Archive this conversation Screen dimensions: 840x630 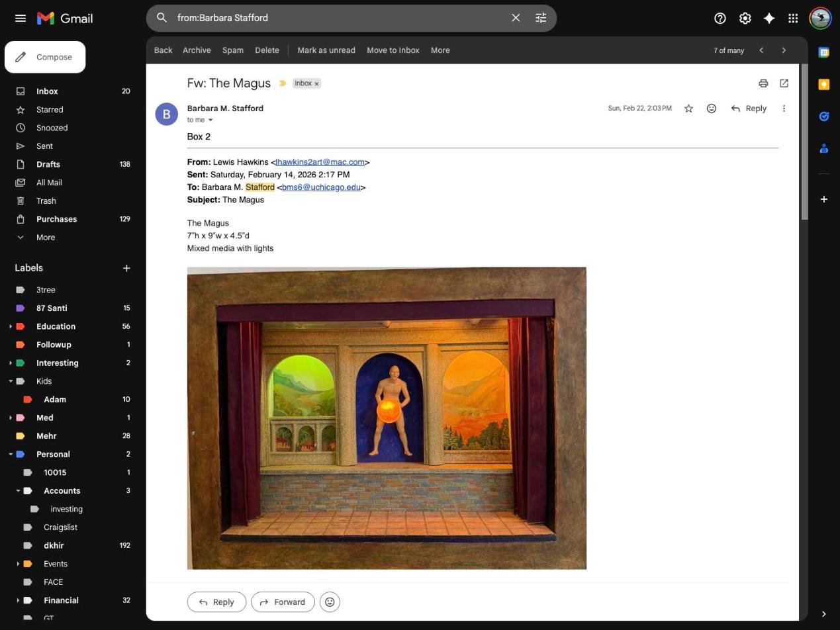[197, 50]
